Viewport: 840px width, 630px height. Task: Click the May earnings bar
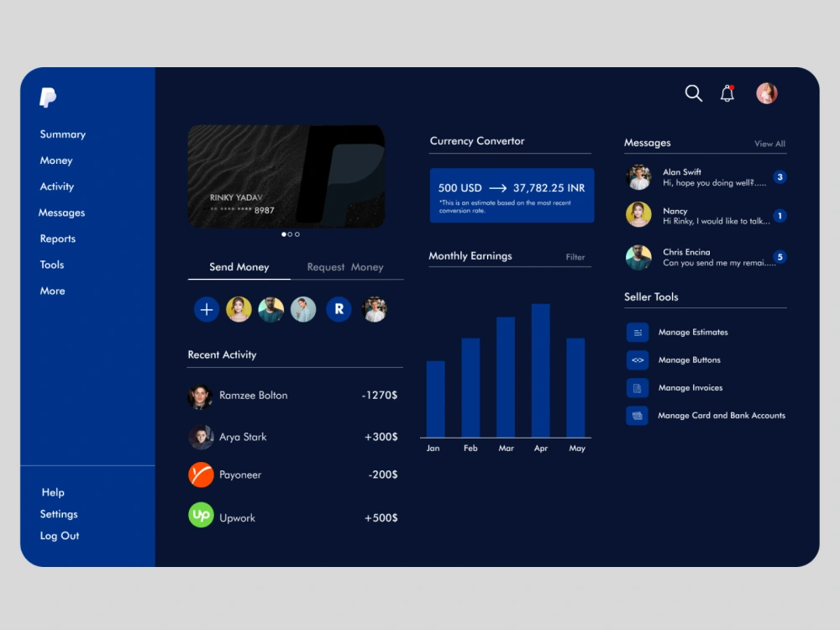point(575,388)
